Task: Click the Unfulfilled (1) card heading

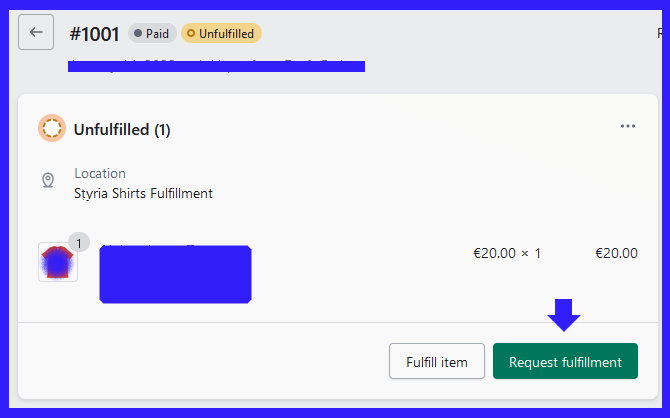Action: pyautogui.click(x=122, y=130)
